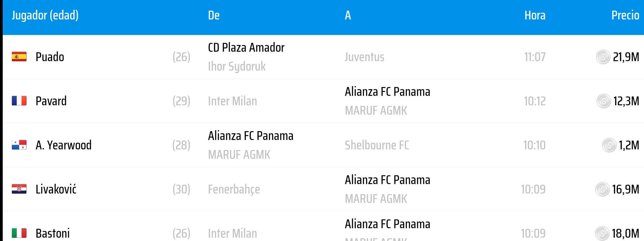This screenshot has height=241, width=644.
Task: Click the coin icon next to 1,2M
Action: click(609, 145)
